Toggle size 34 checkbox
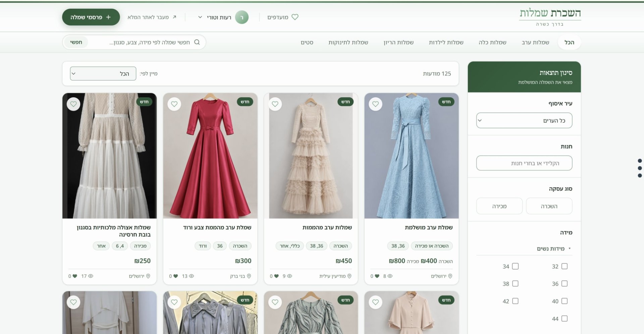The image size is (644, 334). (x=516, y=266)
